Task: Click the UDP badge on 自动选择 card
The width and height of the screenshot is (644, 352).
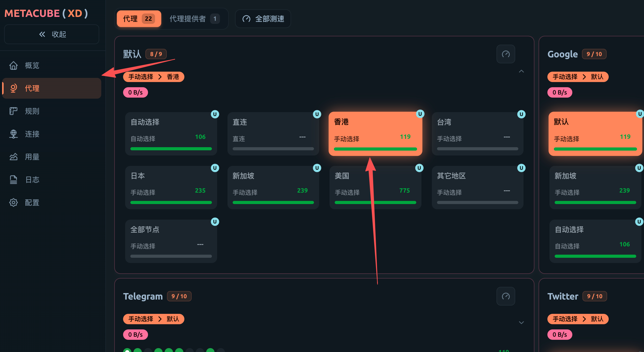Action: (x=215, y=114)
